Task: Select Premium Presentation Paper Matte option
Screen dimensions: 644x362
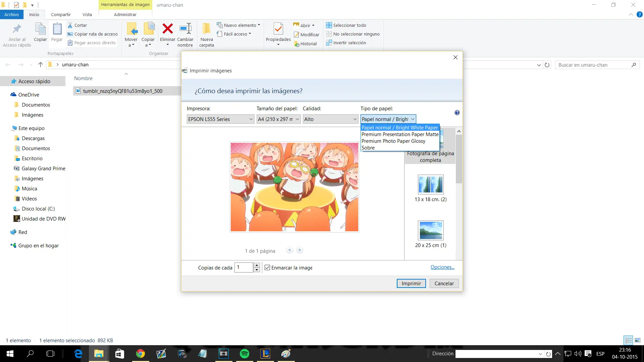Action: click(400, 134)
